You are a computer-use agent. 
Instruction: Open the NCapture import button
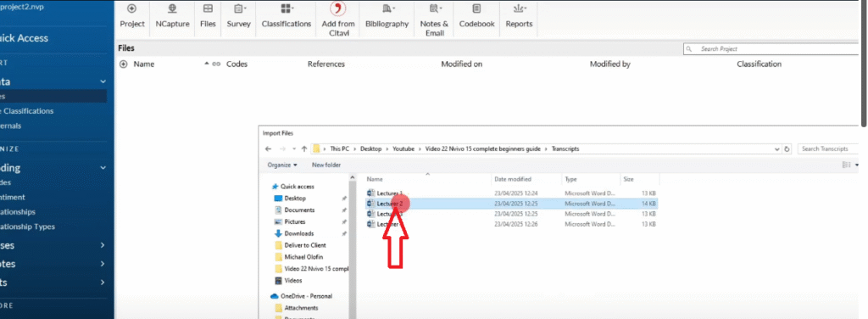coord(172,16)
